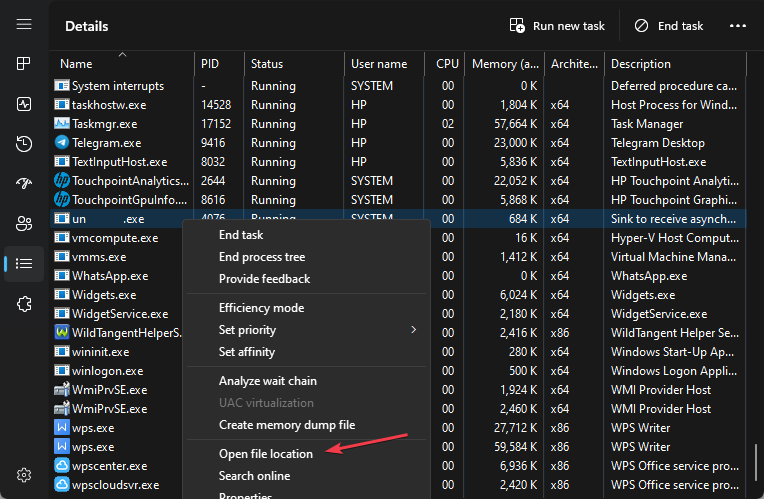
Task: Select Set affinity in context menu
Action: pos(247,352)
